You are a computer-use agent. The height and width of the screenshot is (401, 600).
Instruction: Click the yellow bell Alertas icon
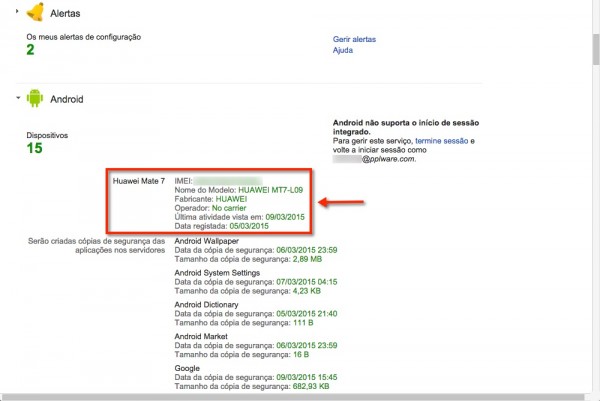[x=35, y=11]
